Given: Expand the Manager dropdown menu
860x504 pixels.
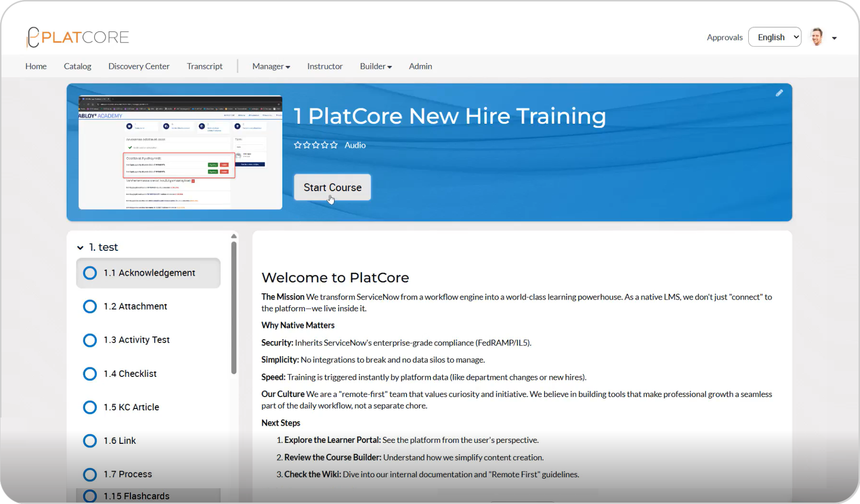Looking at the screenshot, I should tap(271, 66).
